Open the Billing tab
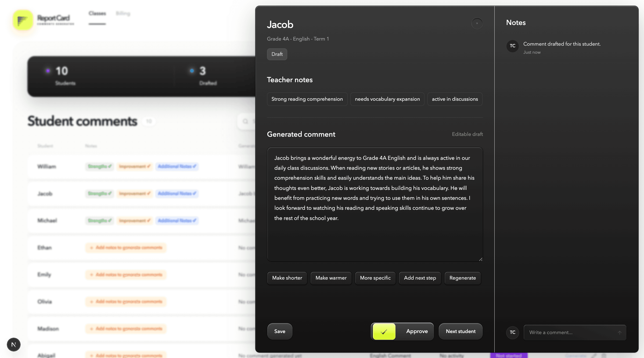The image size is (644, 358). [123, 13]
